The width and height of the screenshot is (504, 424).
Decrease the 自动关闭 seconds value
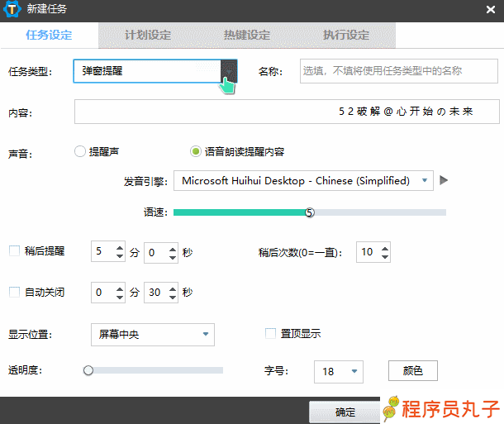pyautogui.click(x=173, y=298)
